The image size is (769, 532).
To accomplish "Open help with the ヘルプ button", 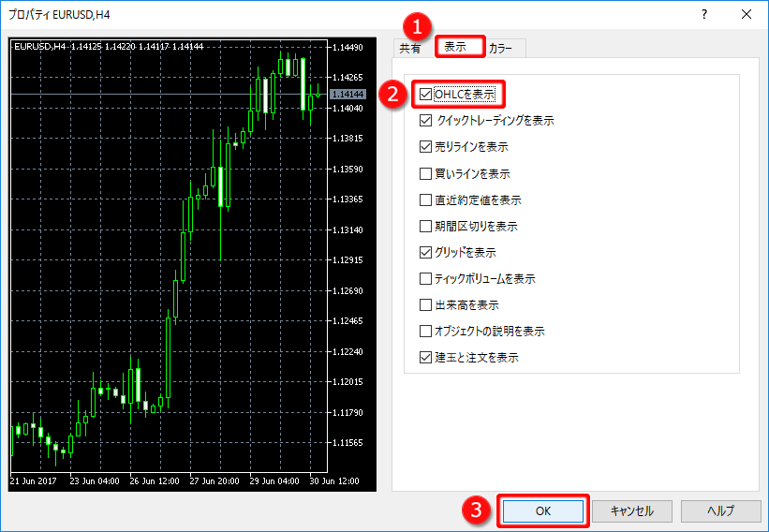I will pos(720,511).
